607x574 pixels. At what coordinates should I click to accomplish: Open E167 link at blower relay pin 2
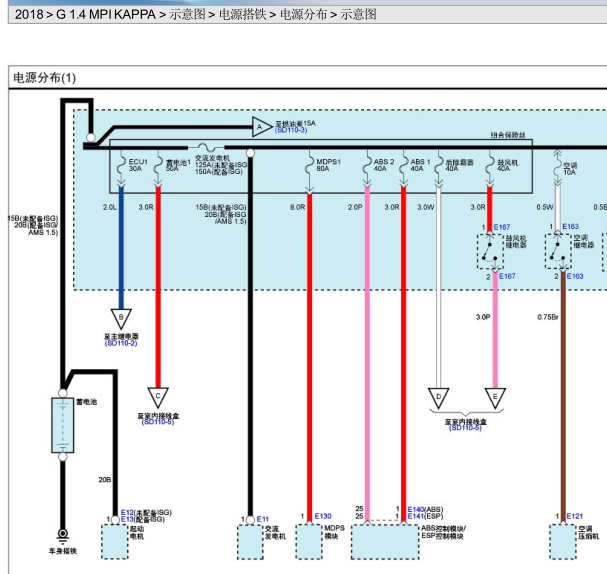click(x=507, y=276)
